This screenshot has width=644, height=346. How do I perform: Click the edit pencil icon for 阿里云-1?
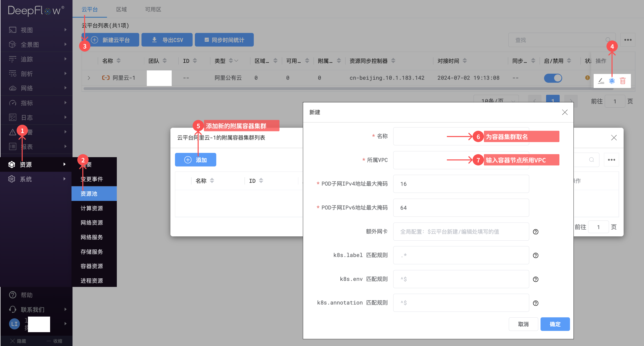601,81
